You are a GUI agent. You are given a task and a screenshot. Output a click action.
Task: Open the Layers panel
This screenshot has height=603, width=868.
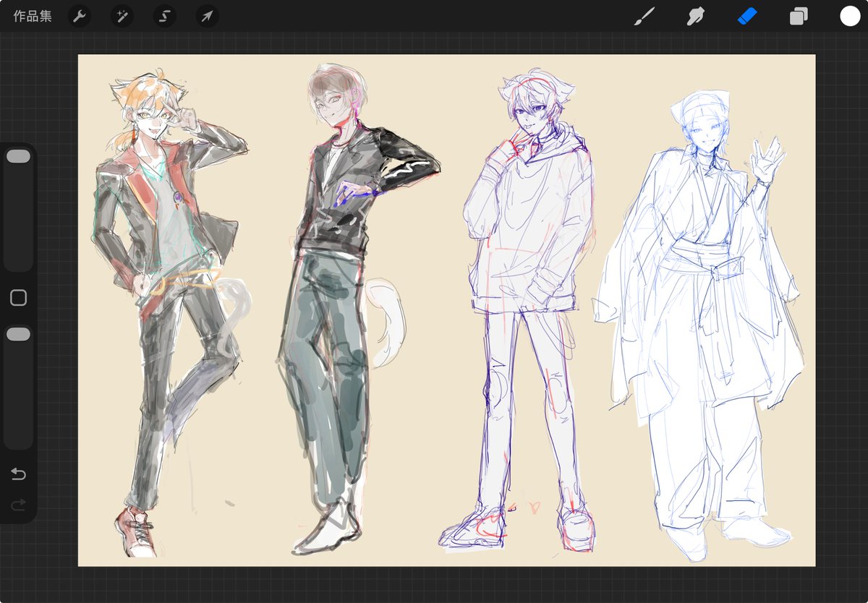pyautogui.click(x=799, y=16)
